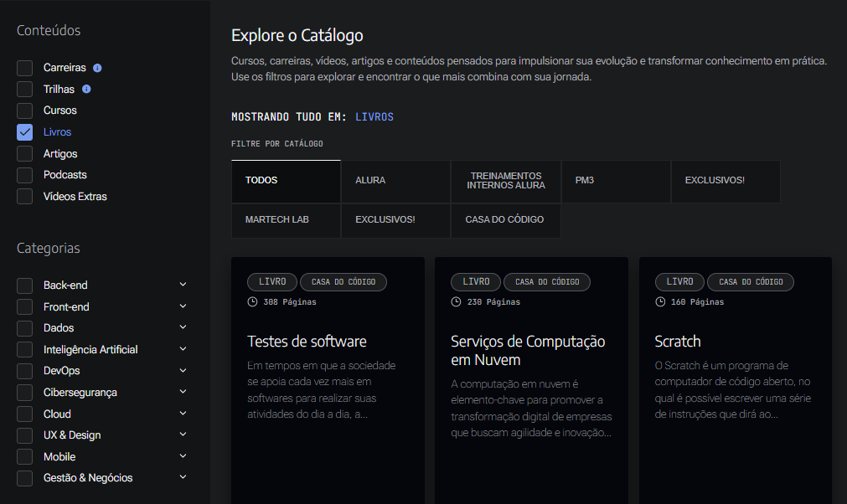847x504 pixels.
Task: Tick the Front-end category checkbox
Action: point(25,306)
